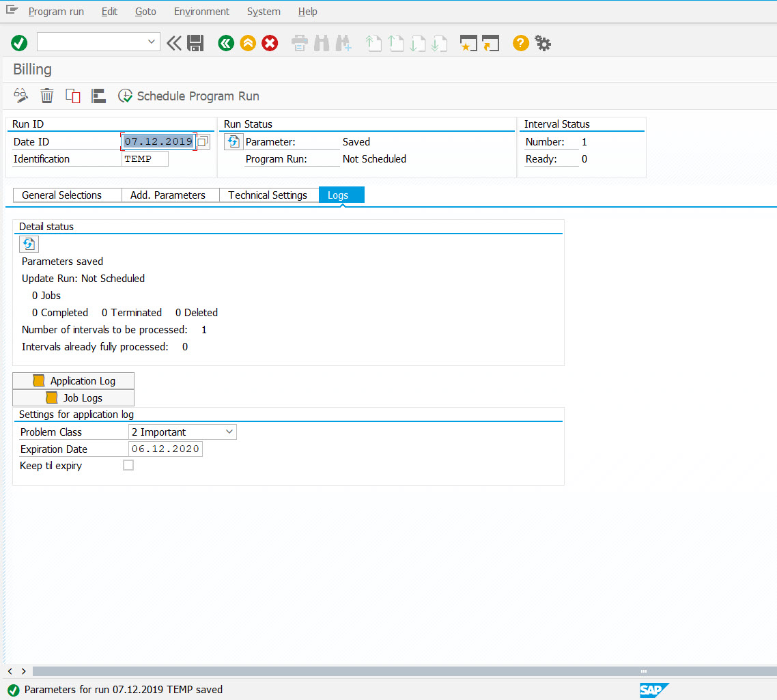Click the Expiration Date input field
Viewport: 777px width, 700px height.
pos(165,449)
